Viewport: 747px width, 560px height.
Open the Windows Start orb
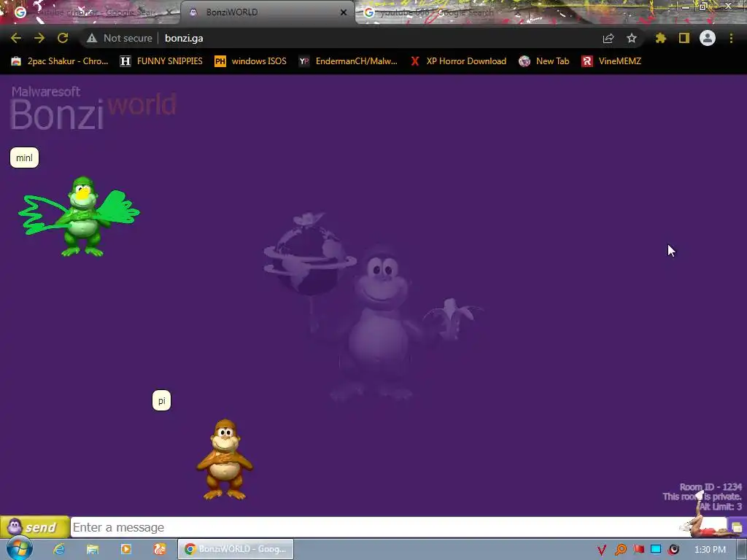[x=19, y=549]
